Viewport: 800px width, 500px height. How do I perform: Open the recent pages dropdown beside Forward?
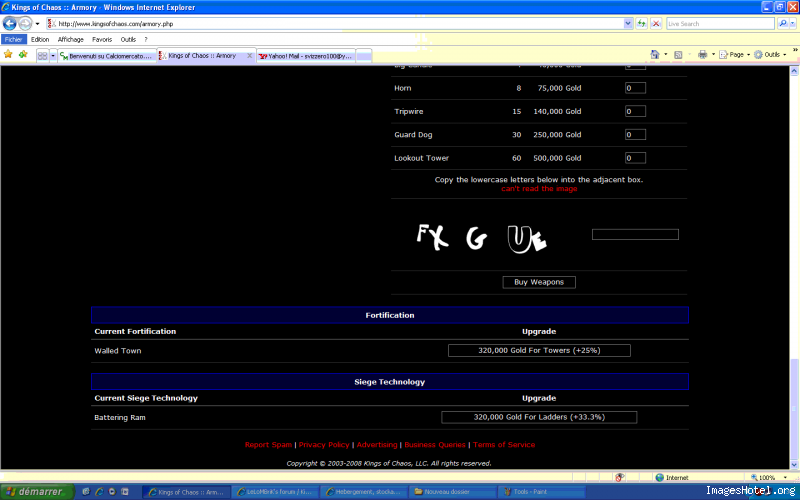pos(37,24)
